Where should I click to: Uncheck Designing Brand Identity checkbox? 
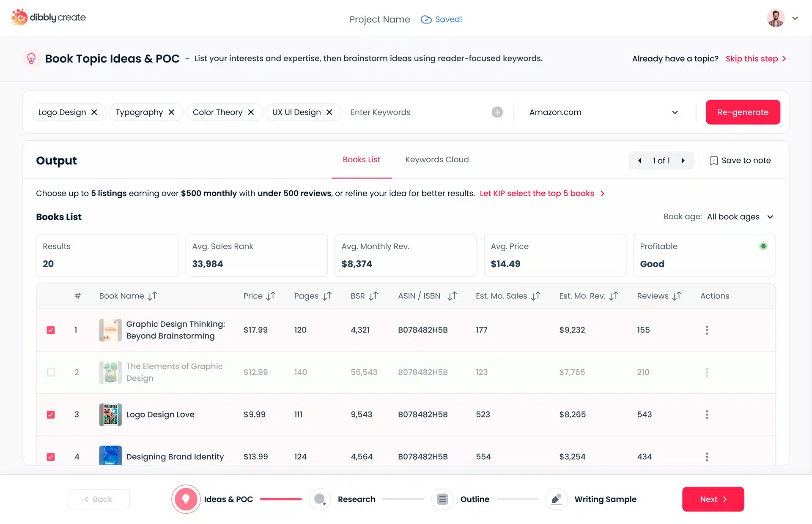(x=51, y=457)
